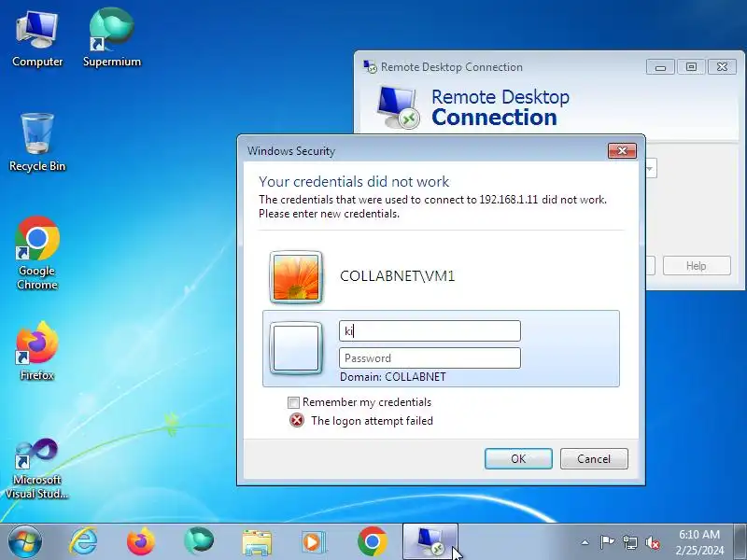This screenshot has height=560, width=747.
Task: Click the Remote Desktop Connection title icon
Action: [x=370, y=66]
